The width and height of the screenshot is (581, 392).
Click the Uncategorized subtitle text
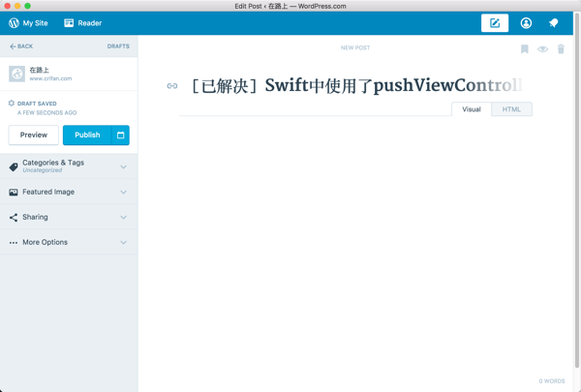(43, 170)
